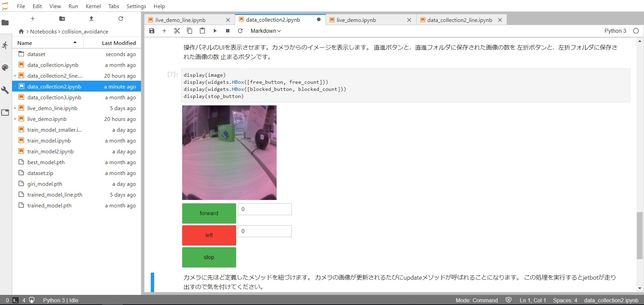The image size is (644, 305).
Task: Interrupt the kernel with the stop icon
Action: pos(228,31)
